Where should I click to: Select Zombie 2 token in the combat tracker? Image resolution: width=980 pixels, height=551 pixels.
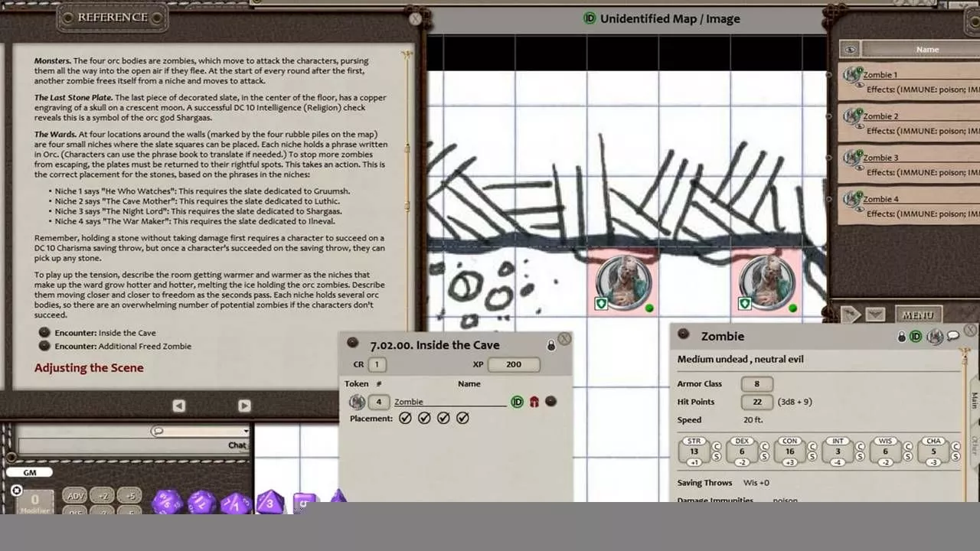point(851,116)
